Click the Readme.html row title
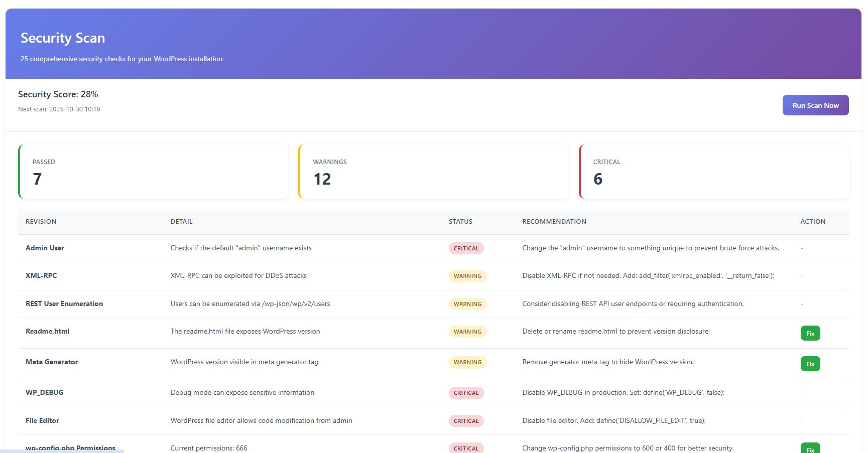Image resolution: width=868 pixels, height=453 pixels. coord(48,331)
